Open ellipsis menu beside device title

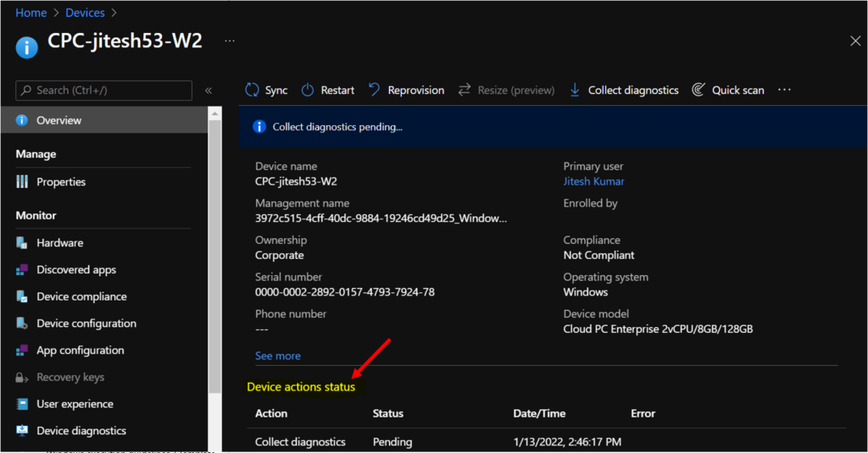[230, 41]
